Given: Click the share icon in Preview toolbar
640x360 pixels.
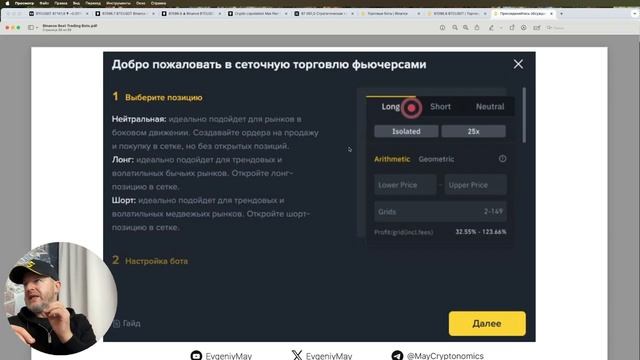Looking at the screenshot, I should (477, 28).
